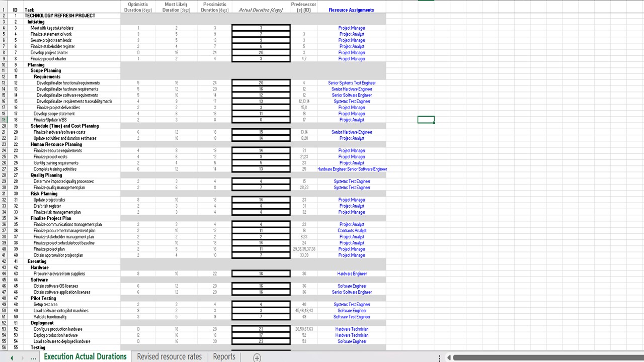
Task: Select the Pilot Testing heading cell
Action: click(43, 298)
